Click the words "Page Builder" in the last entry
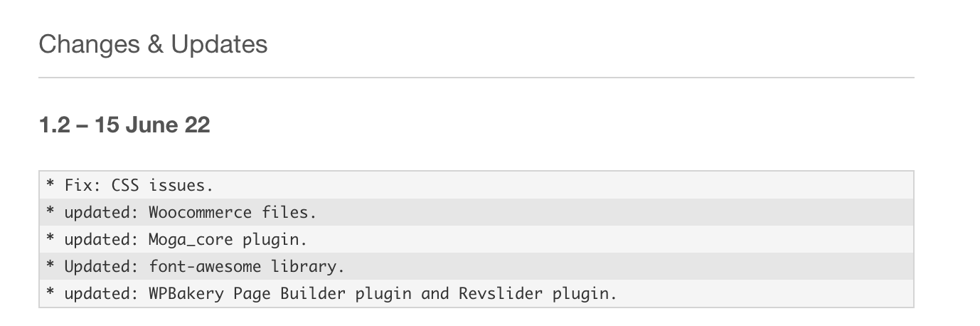The image size is (980, 326). 275,293
